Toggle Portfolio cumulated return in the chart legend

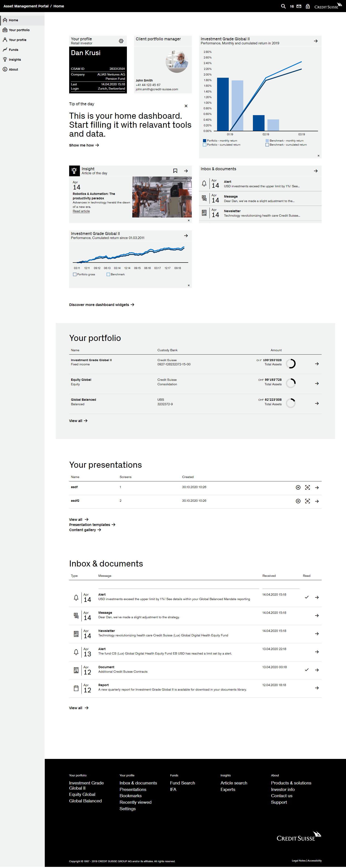pos(204,144)
